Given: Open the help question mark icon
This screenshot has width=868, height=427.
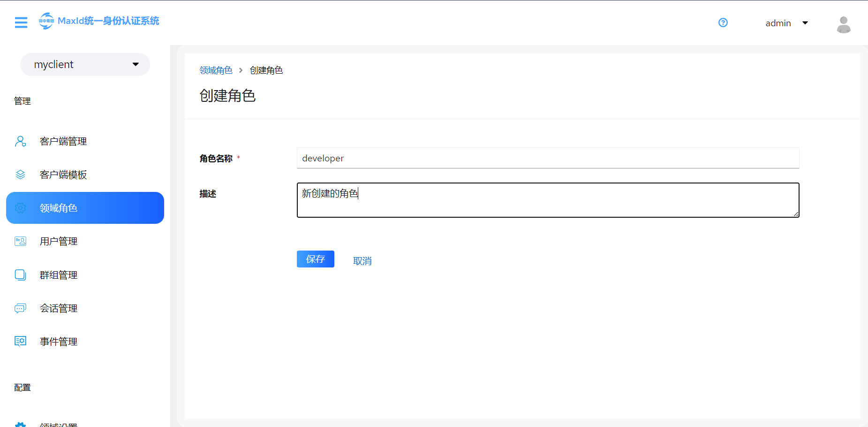Looking at the screenshot, I should [723, 23].
